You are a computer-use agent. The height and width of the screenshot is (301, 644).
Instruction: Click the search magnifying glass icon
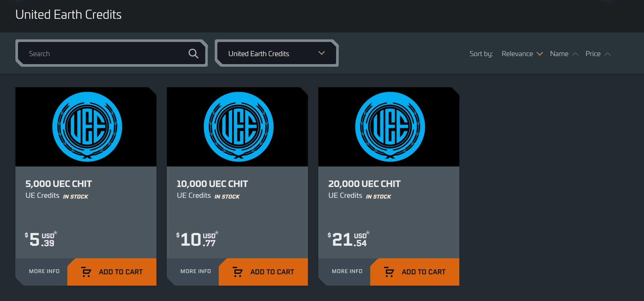click(x=193, y=53)
